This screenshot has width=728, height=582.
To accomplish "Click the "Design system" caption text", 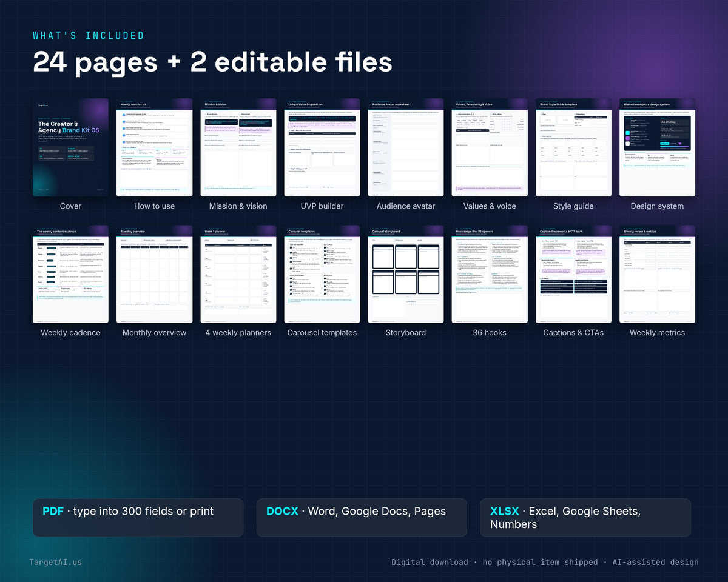I will point(657,206).
